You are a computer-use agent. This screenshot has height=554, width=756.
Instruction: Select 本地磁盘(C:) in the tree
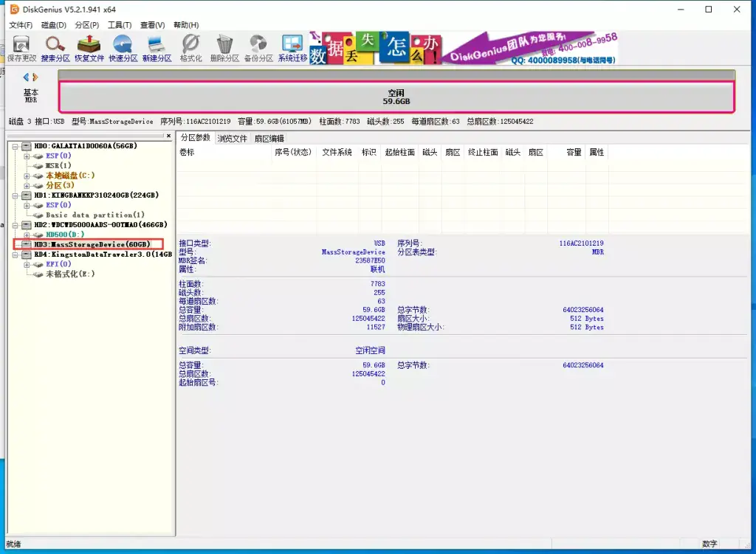click(x=70, y=176)
